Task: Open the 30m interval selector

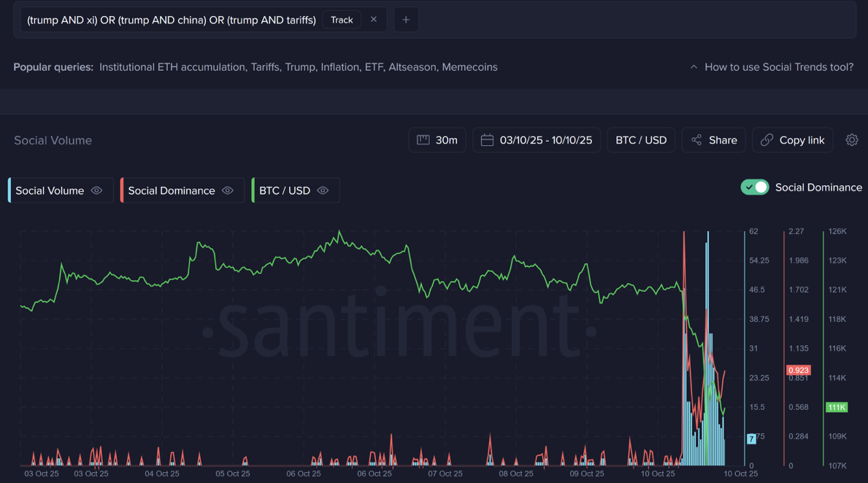Action: click(437, 139)
